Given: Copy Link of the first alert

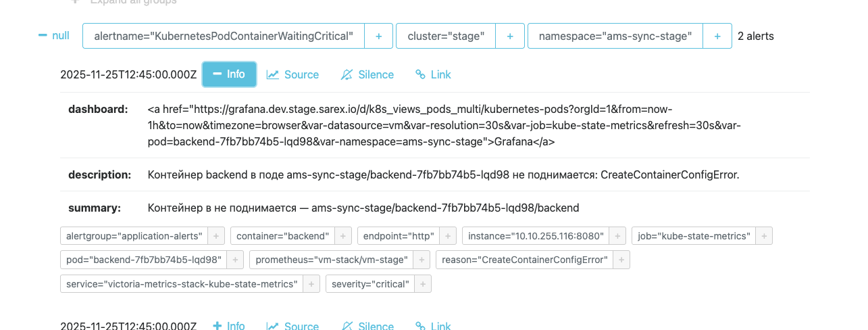Looking at the screenshot, I should click(x=433, y=74).
